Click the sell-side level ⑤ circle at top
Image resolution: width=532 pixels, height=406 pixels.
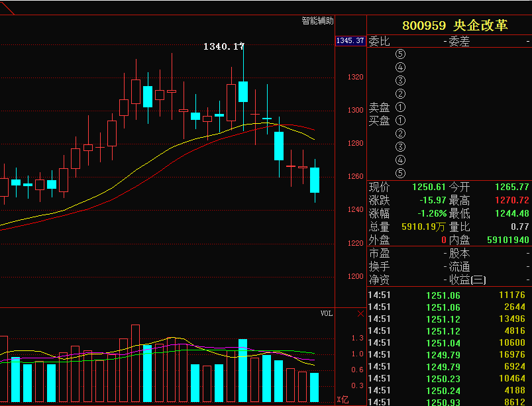coord(400,54)
